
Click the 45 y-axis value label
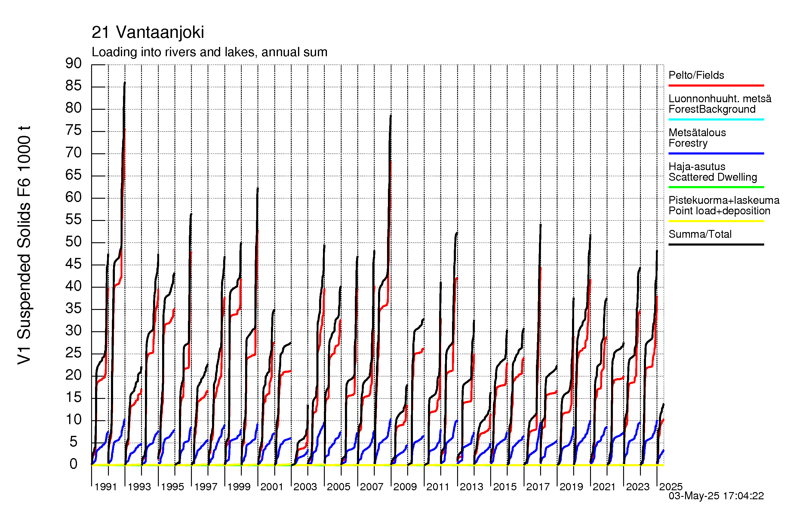[73, 264]
